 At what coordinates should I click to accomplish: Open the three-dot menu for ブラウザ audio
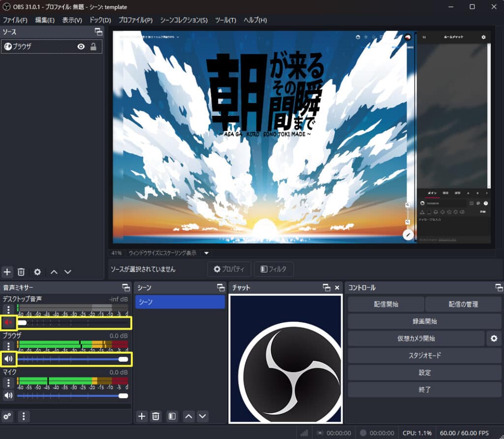(x=8, y=345)
